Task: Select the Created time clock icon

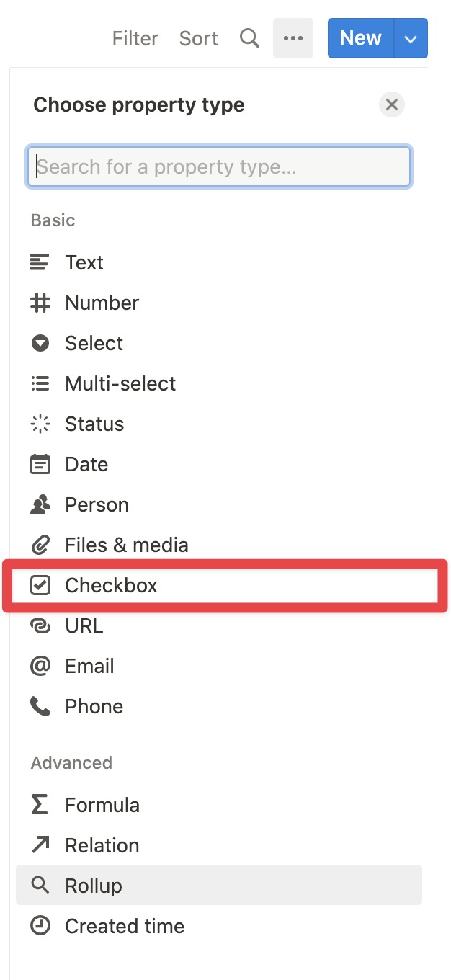Action: click(x=40, y=926)
